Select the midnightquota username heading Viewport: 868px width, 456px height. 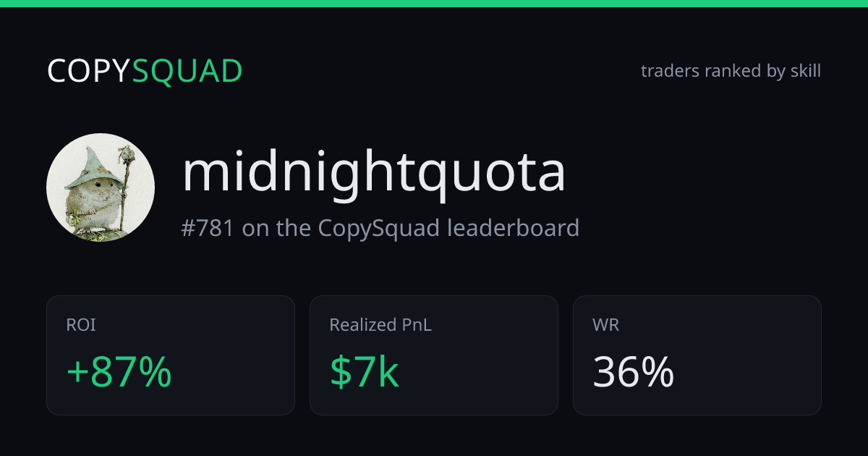pyautogui.click(x=373, y=174)
